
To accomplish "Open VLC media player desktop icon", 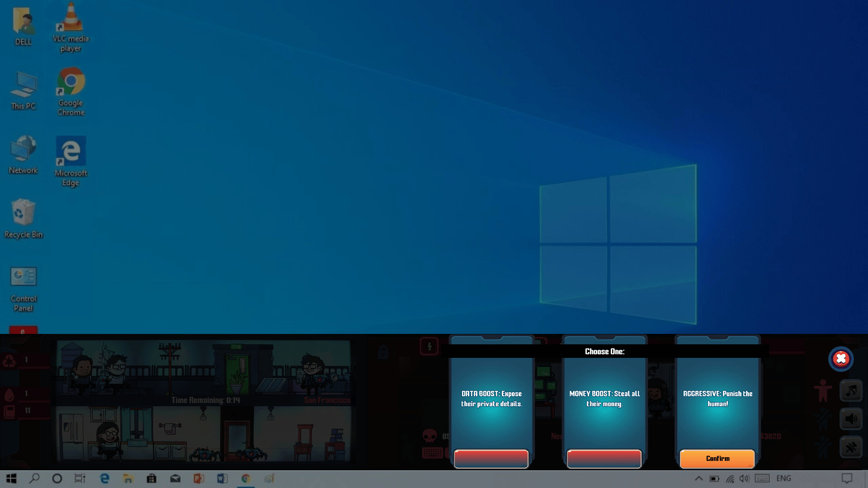I will [x=71, y=27].
